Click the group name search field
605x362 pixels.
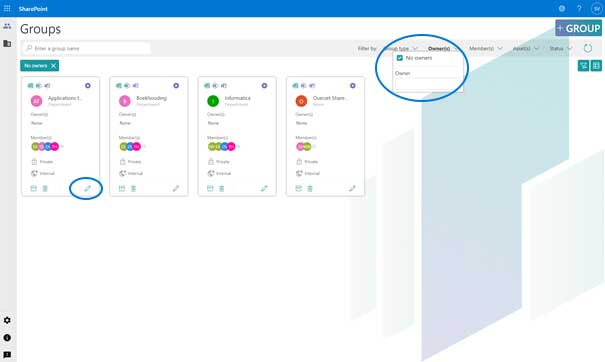(86, 48)
